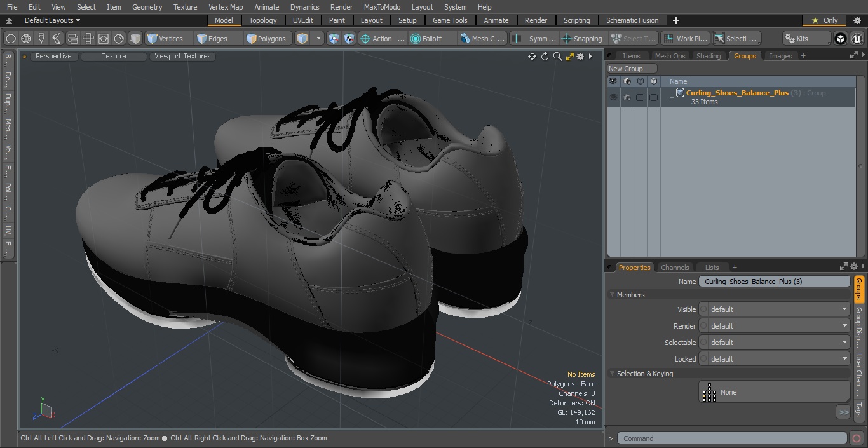Click the Visibility eye column header icon

(613, 81)
